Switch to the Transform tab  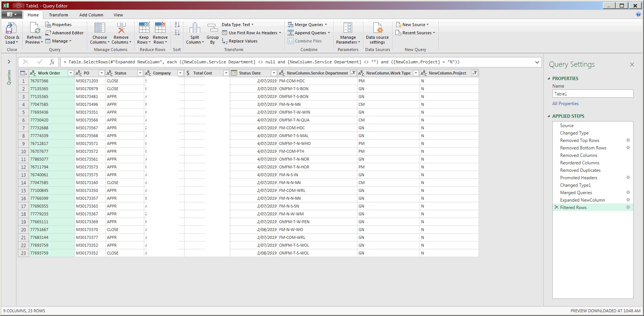59,15
